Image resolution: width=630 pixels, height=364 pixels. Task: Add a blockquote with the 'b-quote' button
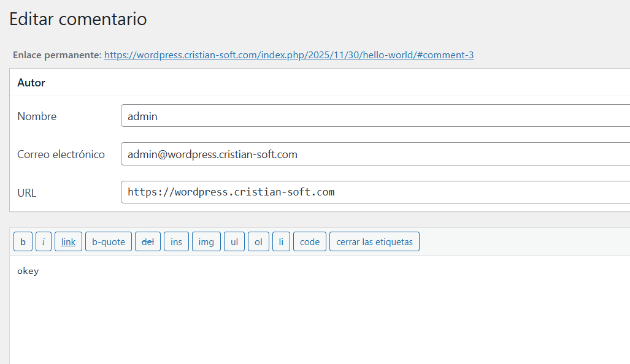click(x=109, y=241)
